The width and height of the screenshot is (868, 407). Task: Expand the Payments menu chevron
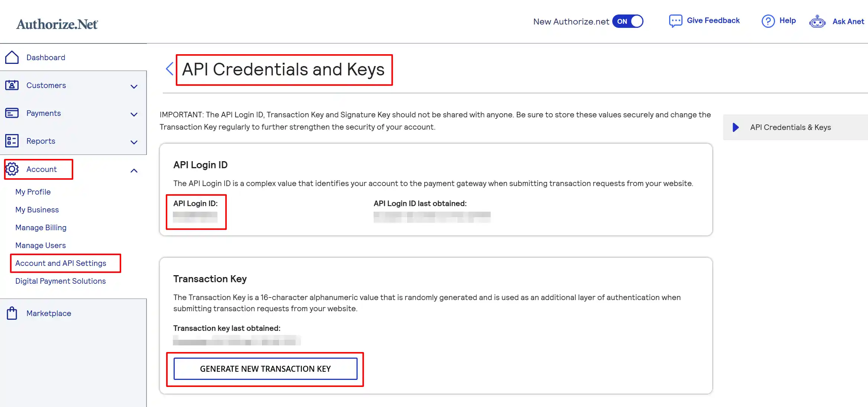click(x=134, y=114)
